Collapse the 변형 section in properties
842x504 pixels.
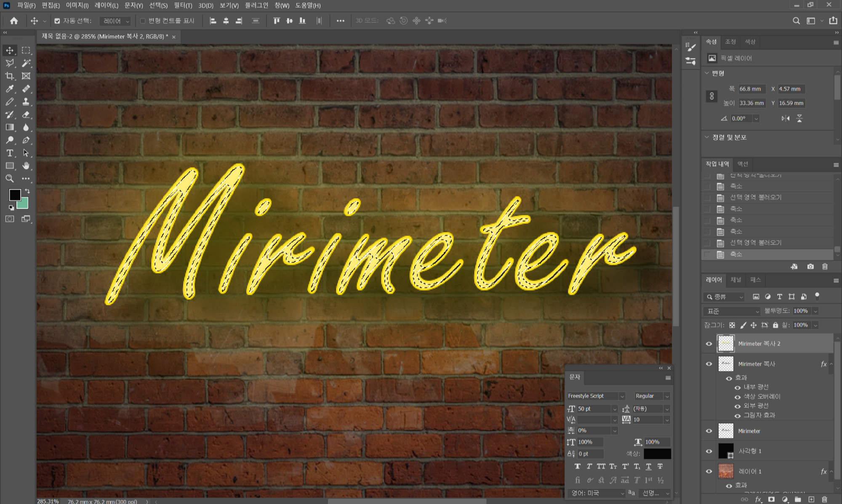click(707, 73)
